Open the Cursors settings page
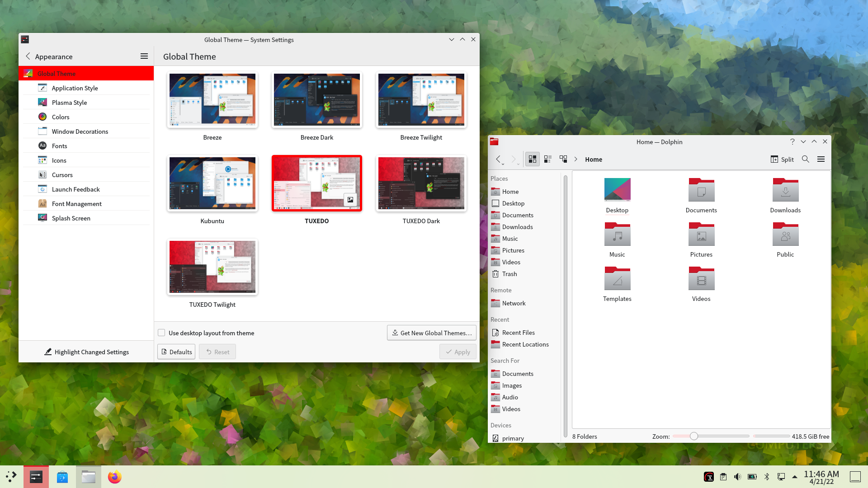 click(86, 175)
